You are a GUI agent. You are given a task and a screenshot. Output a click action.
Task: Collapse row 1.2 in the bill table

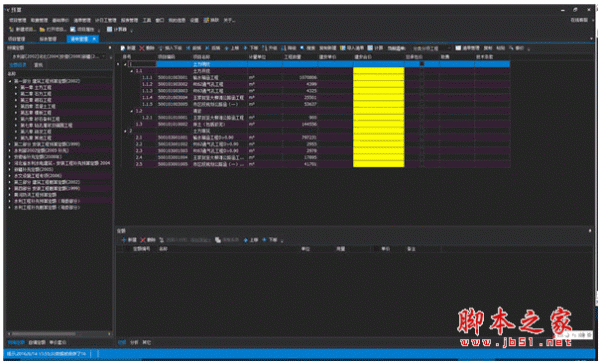click(132, 111)
